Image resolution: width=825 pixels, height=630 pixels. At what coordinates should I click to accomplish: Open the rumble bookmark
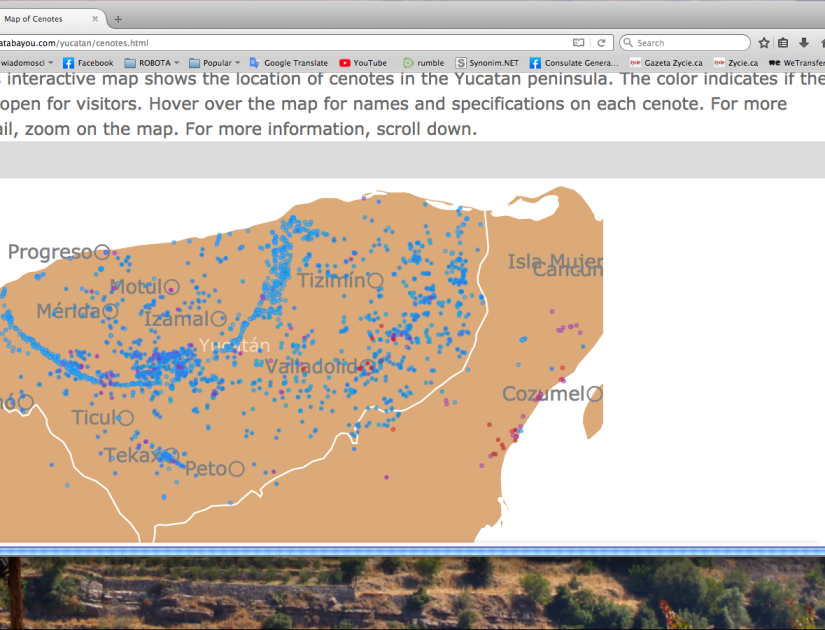click(423, 63)
